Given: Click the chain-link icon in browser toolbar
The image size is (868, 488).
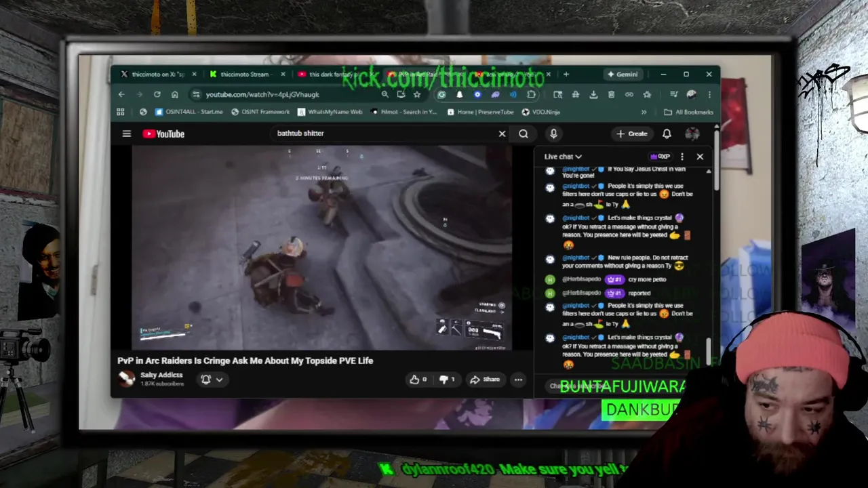Looking at the screenshot, I should [629, 95].
